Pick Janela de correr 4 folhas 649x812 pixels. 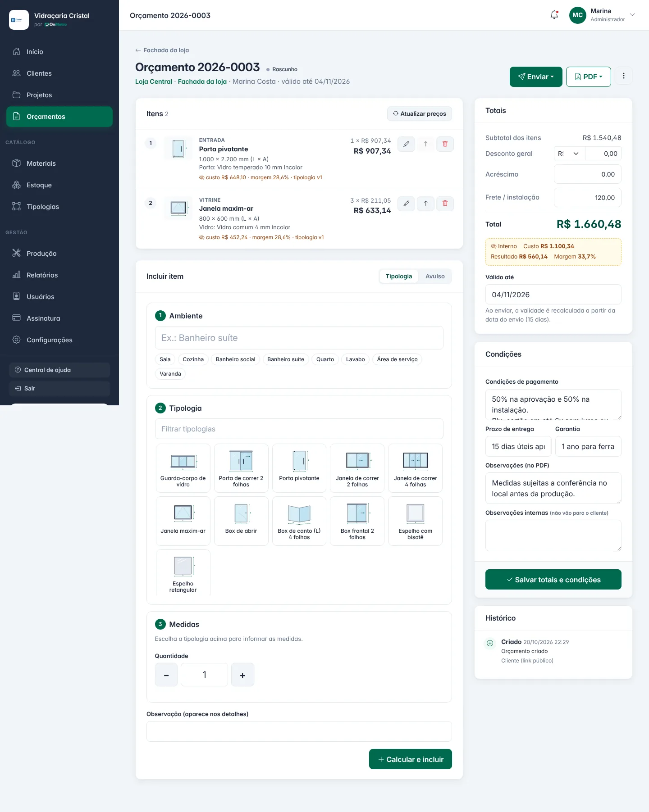click(x=416, y=468)
